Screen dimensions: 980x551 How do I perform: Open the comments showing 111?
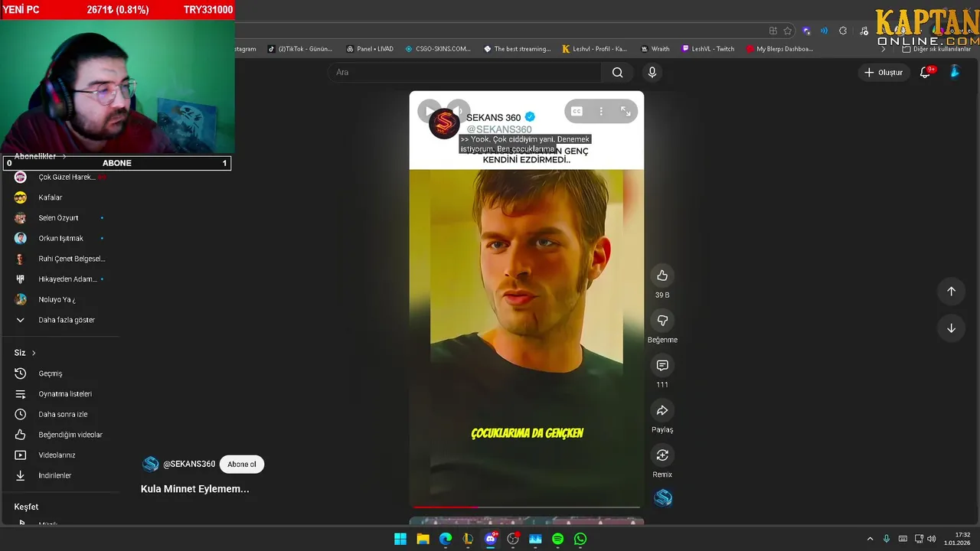coord(662,366)
